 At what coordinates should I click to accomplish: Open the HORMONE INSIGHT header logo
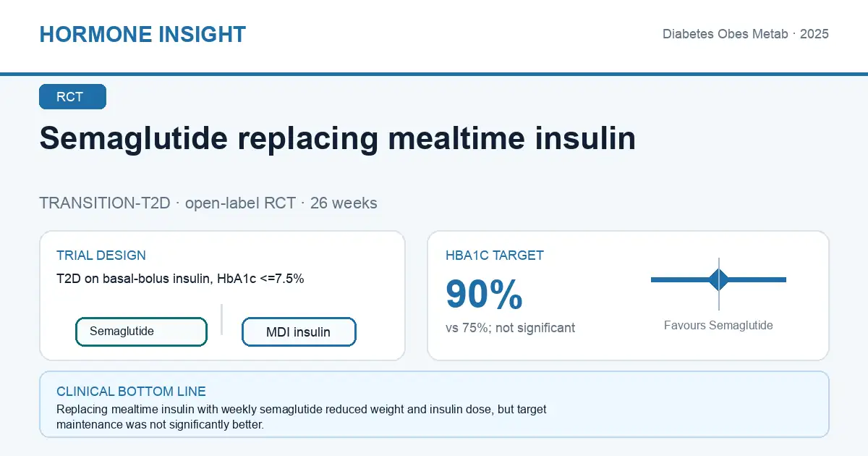point(142,34)
